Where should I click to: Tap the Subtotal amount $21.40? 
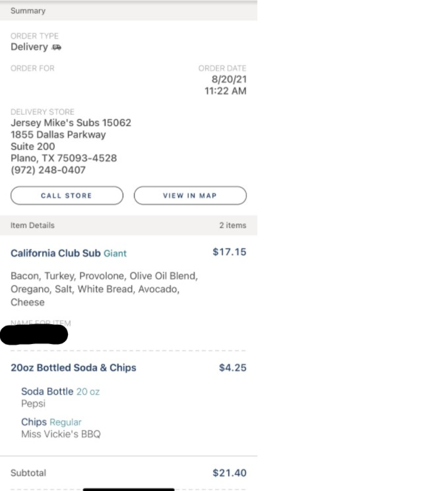tap(229, 473)
